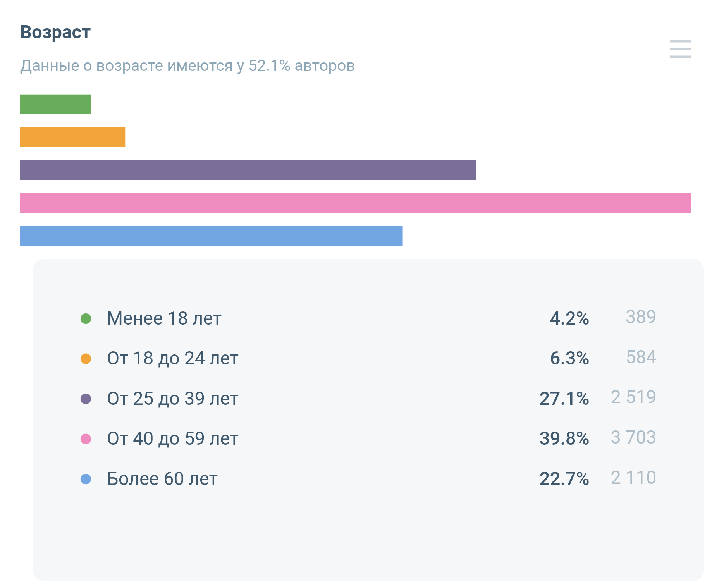Screen dimensions: 712x588
Task: Click the 'Менее 18 лет' legend label
Action: 164,318
